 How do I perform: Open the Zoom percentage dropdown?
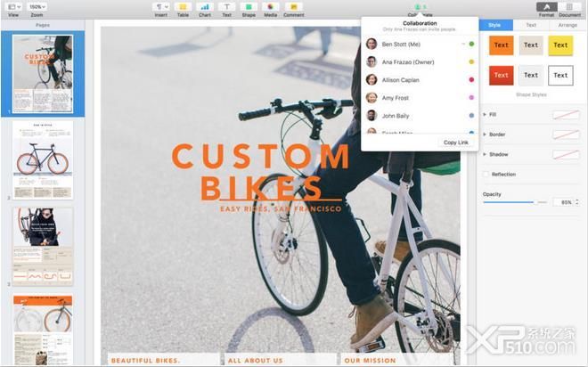(x=37, y=7)
